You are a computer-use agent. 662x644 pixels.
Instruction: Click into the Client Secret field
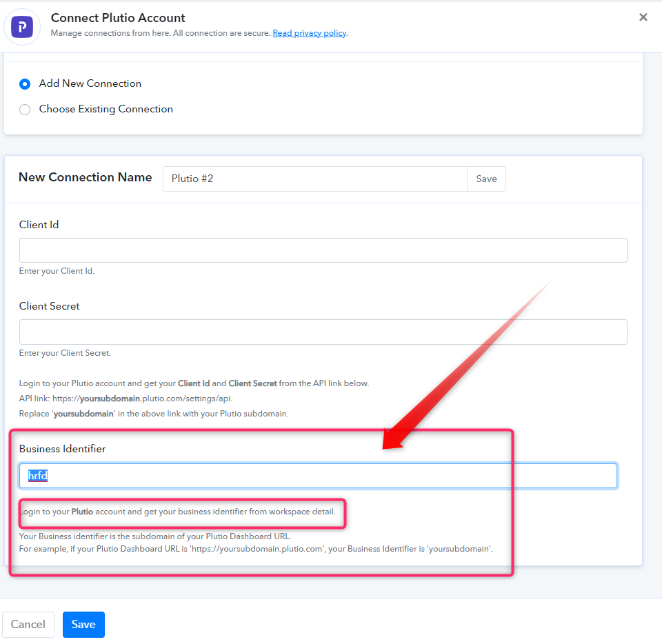pyautogui.click(x=323, y=332)
